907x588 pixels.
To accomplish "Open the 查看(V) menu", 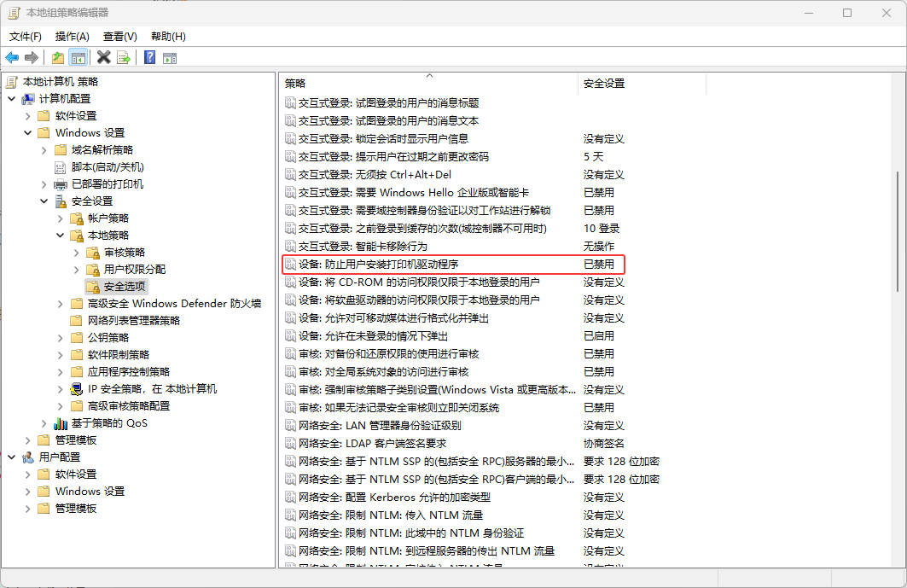I will coord(119,37).
